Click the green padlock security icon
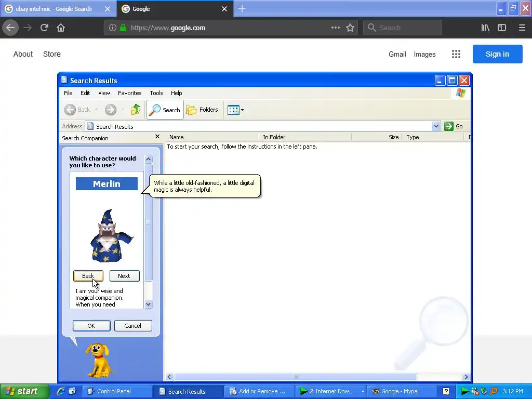The height and width of the screenshot is (399, 532). point(123,28)
